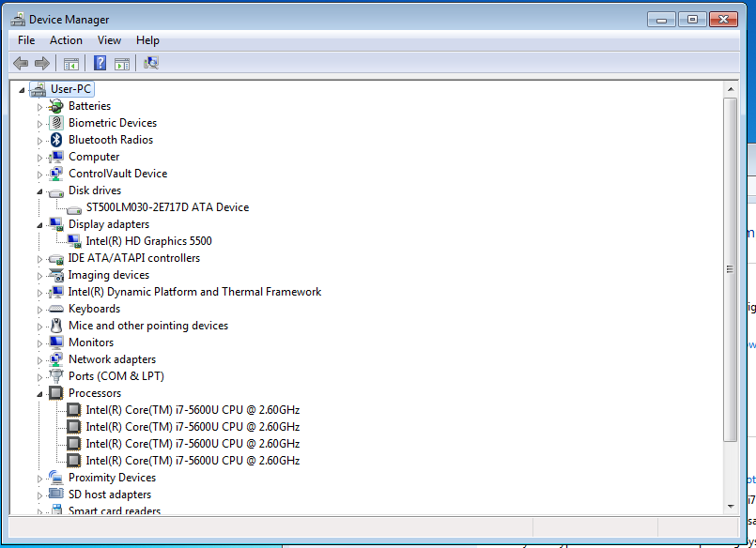Select the ControlVault Device icon
The width and height of the screenshot is (756, 548).
tap(56, 174)
